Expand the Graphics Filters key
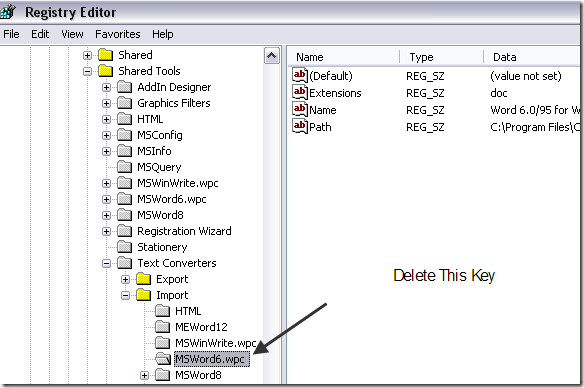The width and height of the screenshot is (584, 388). click(107, 103)
